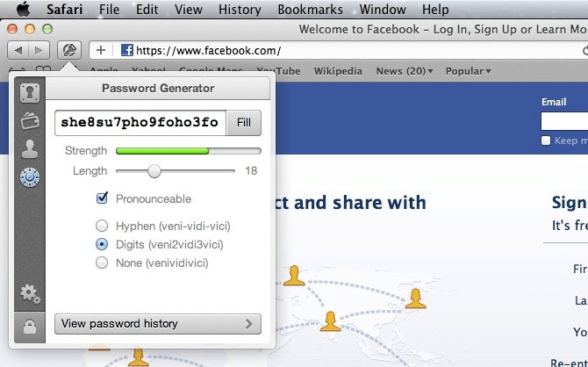Viewport: 588px width, 367px height.
Task: Open the Edit menu
Action: 147,9
